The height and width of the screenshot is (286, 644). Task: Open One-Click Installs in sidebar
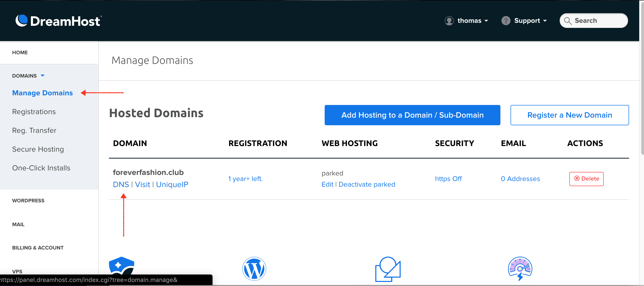41,168
